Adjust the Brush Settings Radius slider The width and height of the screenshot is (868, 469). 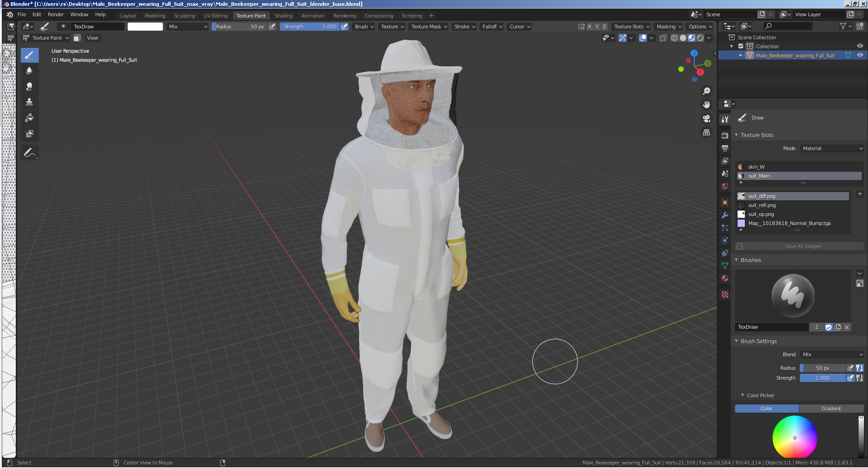pyautogui.click(x=822, y=368)
